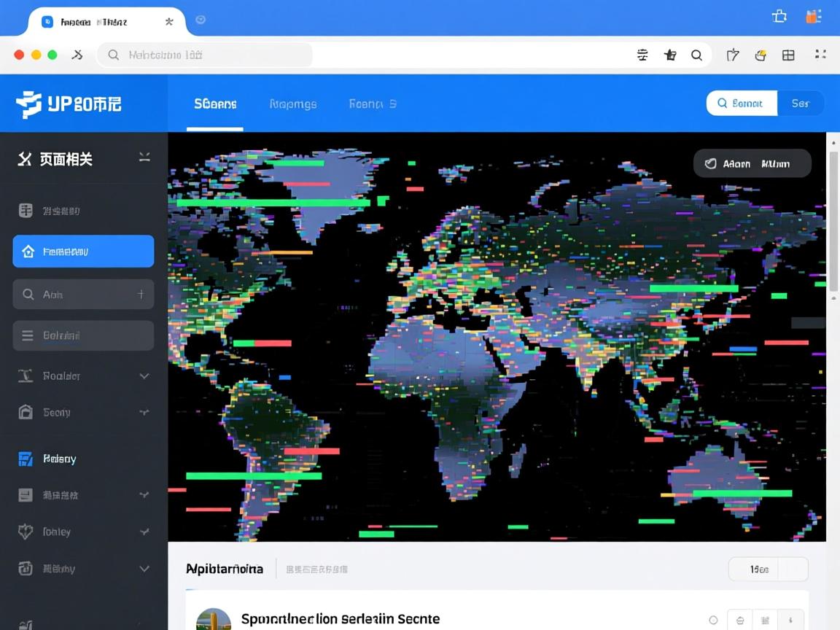Click the hamburger lines icon in sidebar

coord(28,335)
